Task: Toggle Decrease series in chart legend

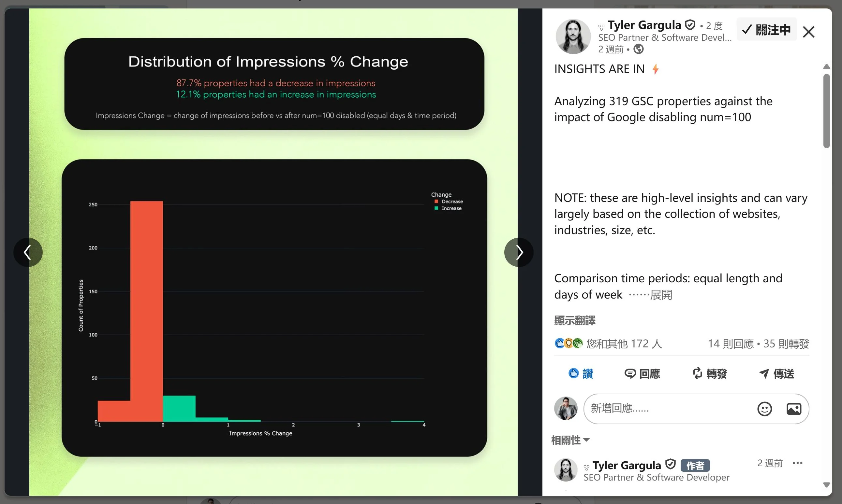Action: click(451, 202)
